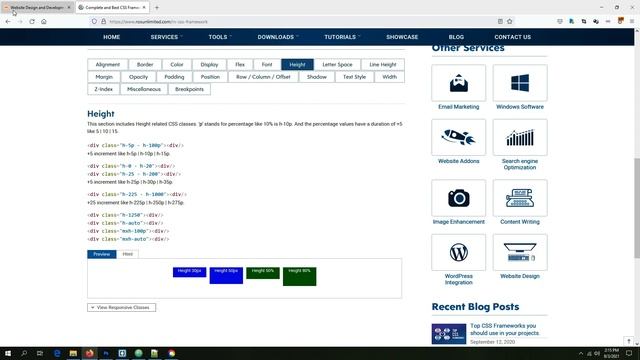Open Showcase in the navigation bar
The height and width of the screenshot is (360, 640).
click(x=402, y=37)
